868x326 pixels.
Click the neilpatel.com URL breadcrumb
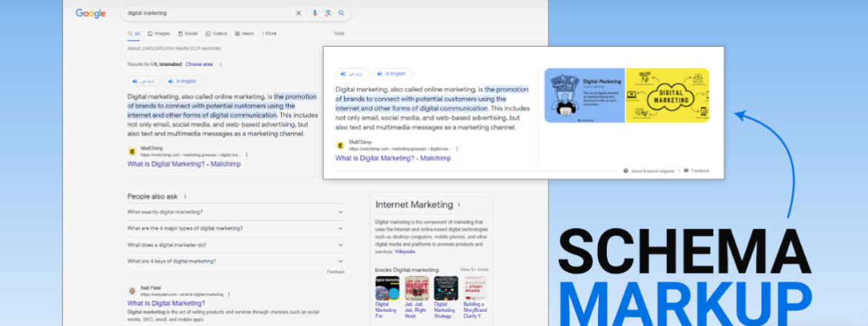click(182, 294)
